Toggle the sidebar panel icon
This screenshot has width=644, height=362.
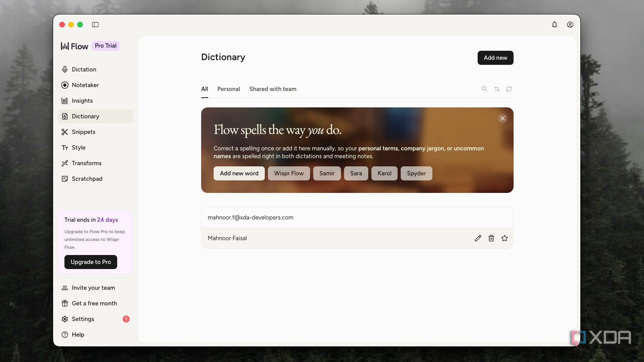point(95,25)
